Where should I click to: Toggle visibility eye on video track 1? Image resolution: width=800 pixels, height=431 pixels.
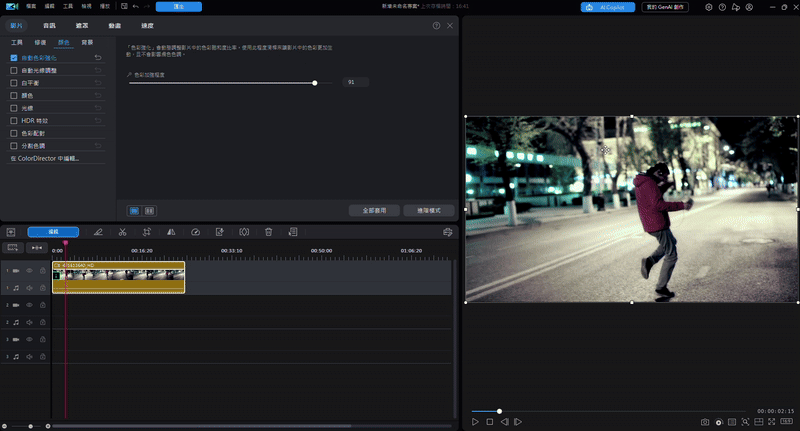[x=29, y=271]
